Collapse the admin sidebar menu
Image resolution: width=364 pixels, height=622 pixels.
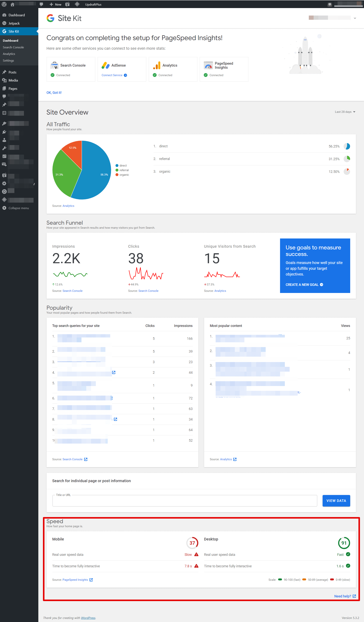tap(16, 208)
